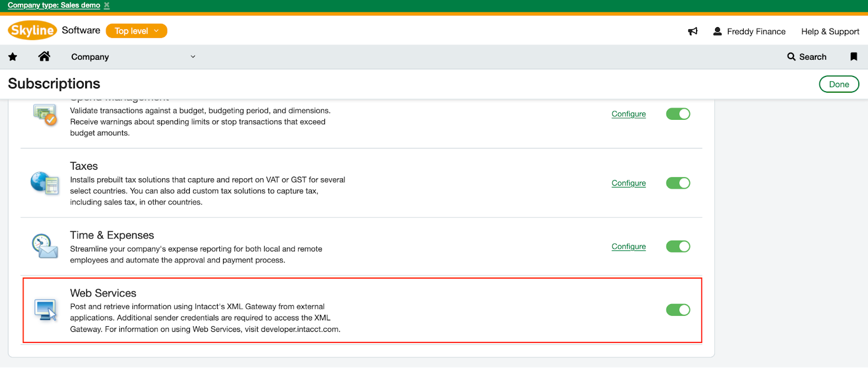The image size is (868, 368).
Task: Dismiss the Company type banner X icon
Action: [x=107, y=5]
